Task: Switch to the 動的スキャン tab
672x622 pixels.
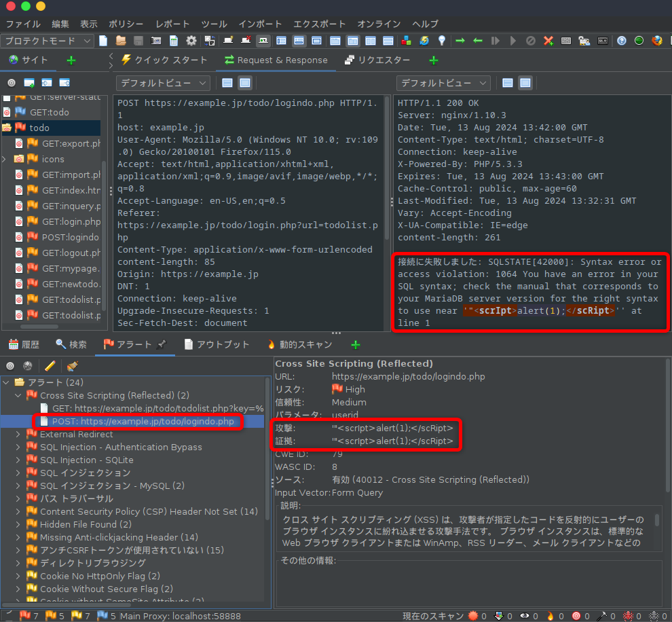Action: pyautogui.click(x=299, y=344)
